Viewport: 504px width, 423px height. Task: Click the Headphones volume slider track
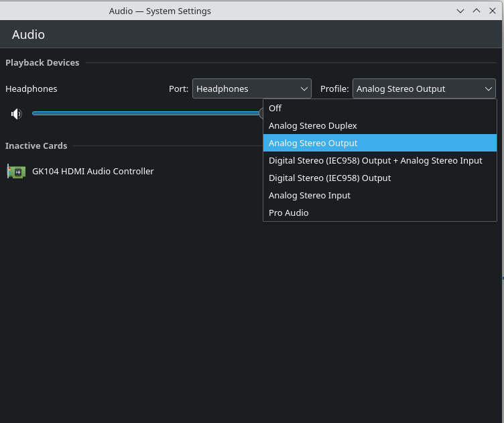click(x=147, y=113)
